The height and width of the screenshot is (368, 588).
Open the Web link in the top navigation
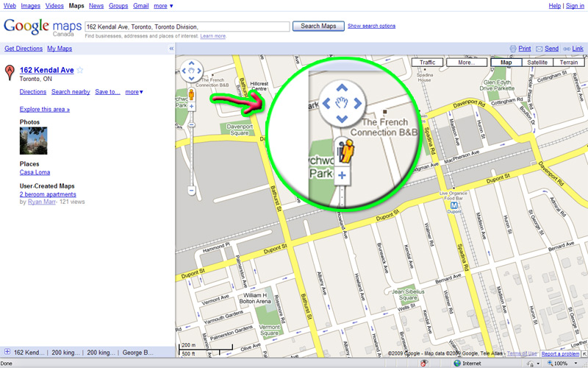pos(10,6)
